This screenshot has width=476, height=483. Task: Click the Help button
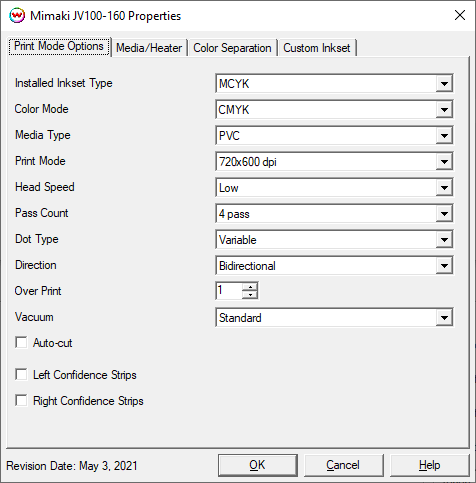(x=430, y=465)
